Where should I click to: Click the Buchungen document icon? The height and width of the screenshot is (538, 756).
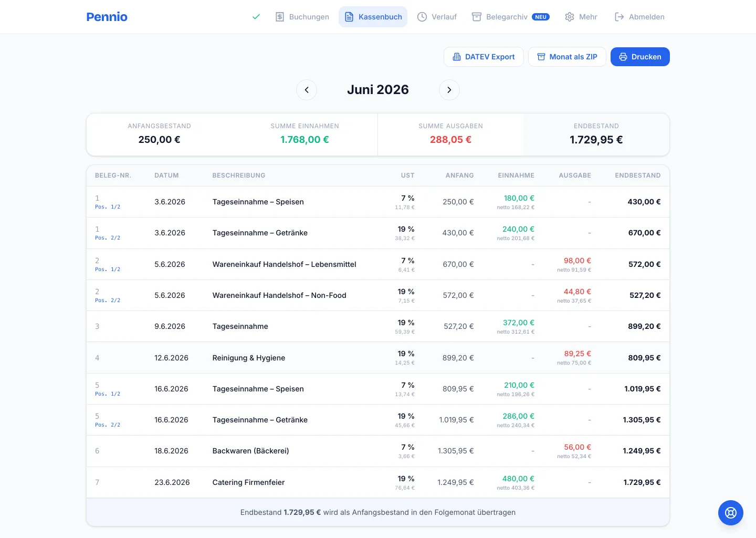pos(280,17)
